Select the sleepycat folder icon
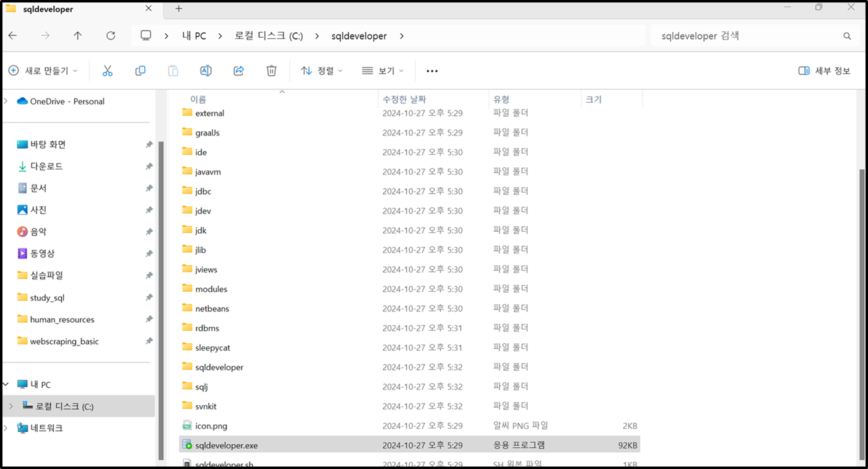 click(187, 347)
